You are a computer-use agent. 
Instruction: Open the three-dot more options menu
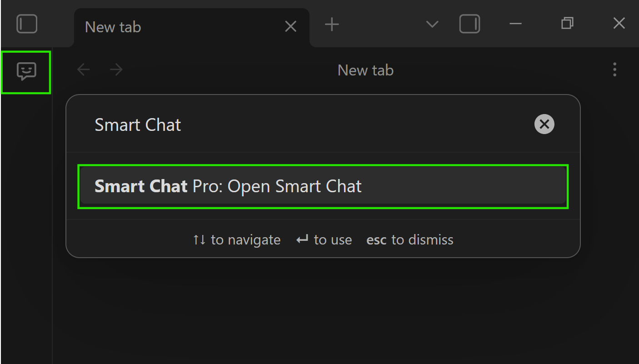(614, 70)
